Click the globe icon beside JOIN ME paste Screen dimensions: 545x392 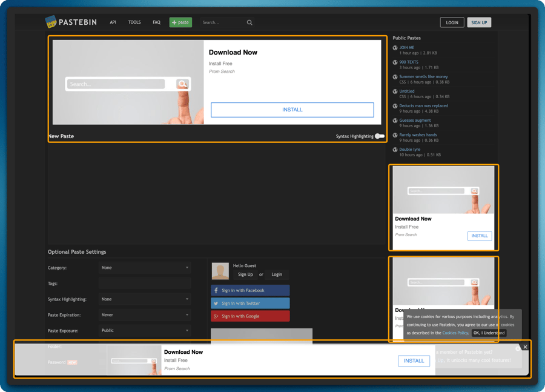[395, 48]
